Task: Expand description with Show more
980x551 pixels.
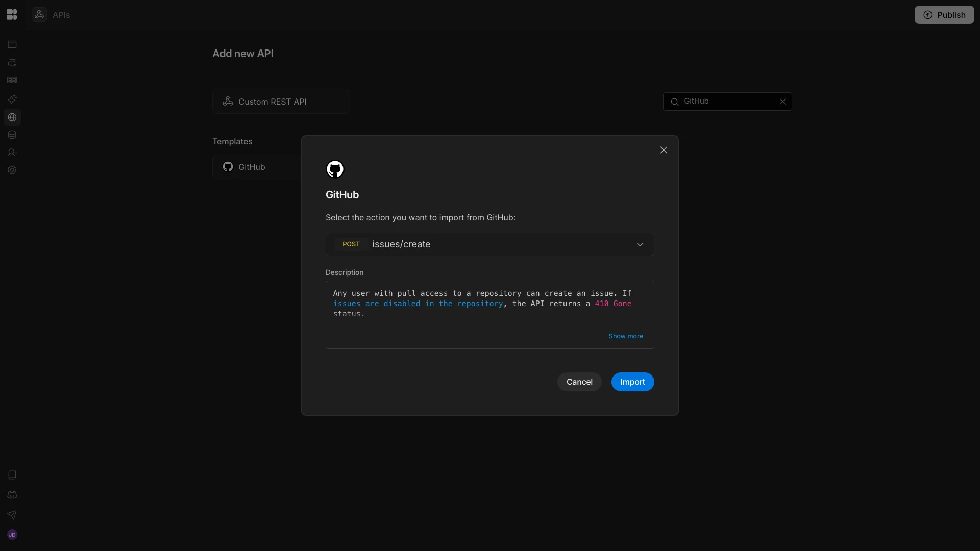Action: click(625, 336)
